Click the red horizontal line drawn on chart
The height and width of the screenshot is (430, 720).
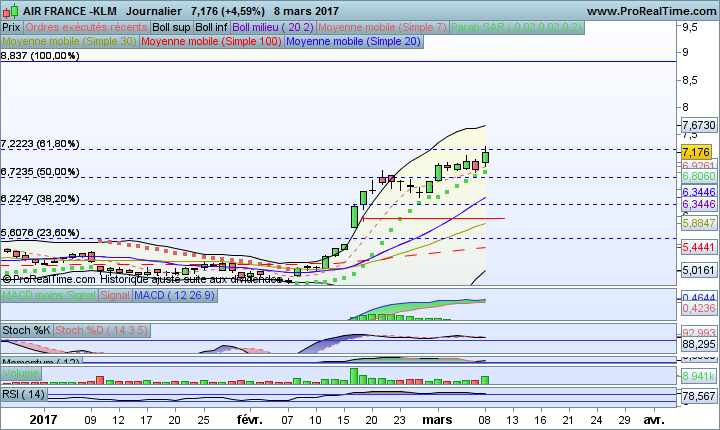click(433, 218)
